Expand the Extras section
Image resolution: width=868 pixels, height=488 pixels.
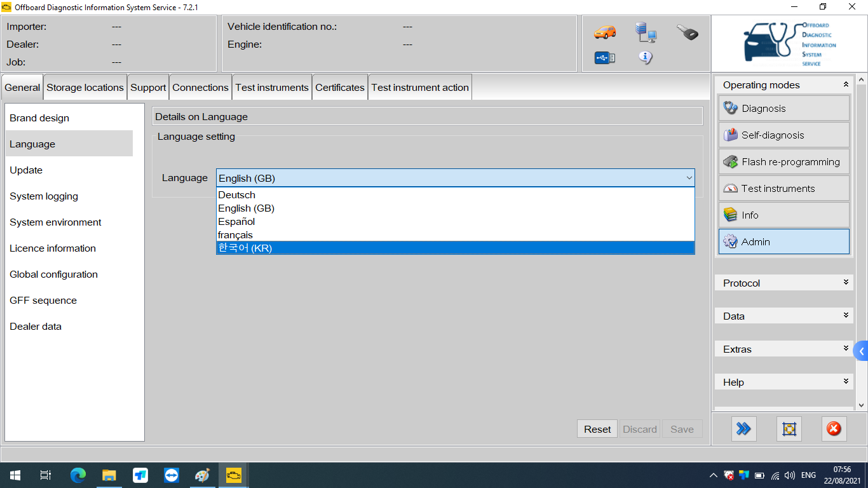(783, 349)
